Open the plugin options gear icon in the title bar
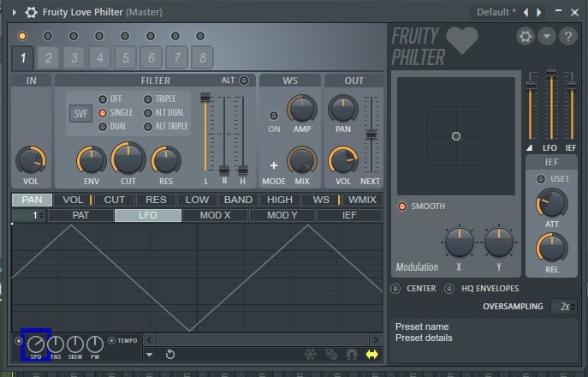 click(31, 12)
